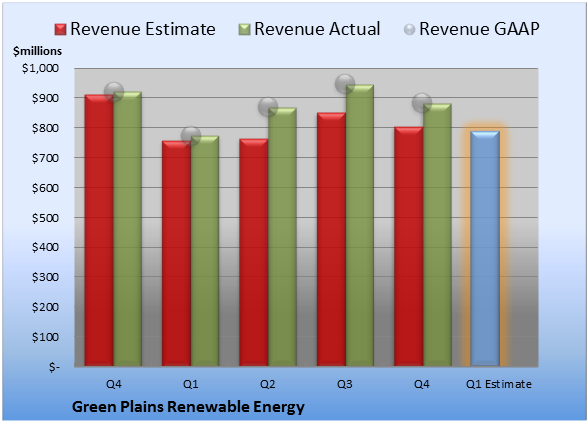Select the 'Revenue GAAP' legend label
This screenshot has width=588, height=422.
point(479,29)
